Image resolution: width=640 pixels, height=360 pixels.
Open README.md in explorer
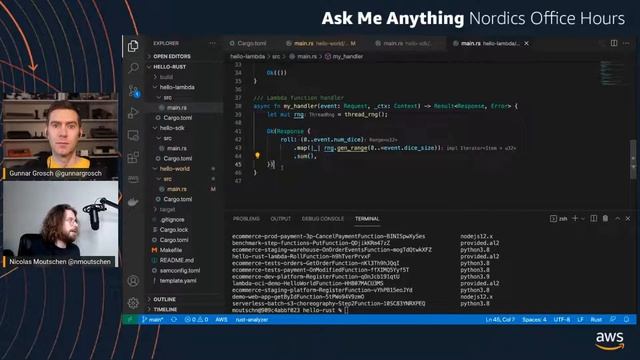point(176,260)
